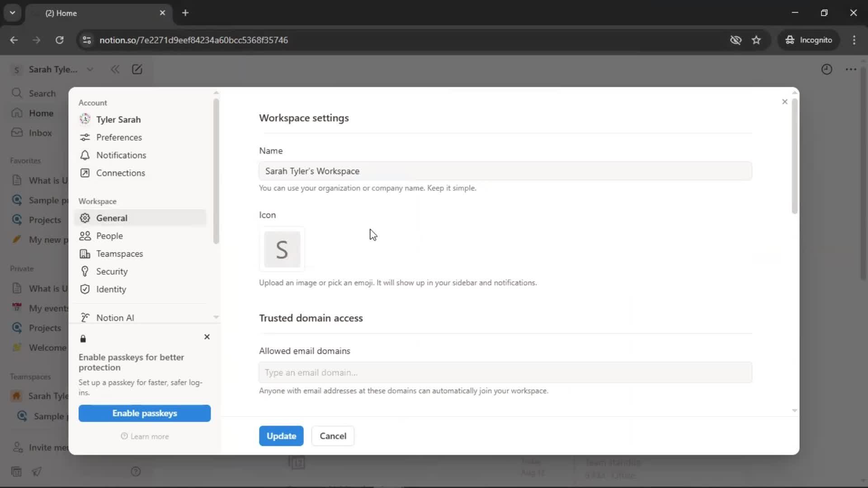
Task: Click the address bar URL
Action: (x=193, y=40)
